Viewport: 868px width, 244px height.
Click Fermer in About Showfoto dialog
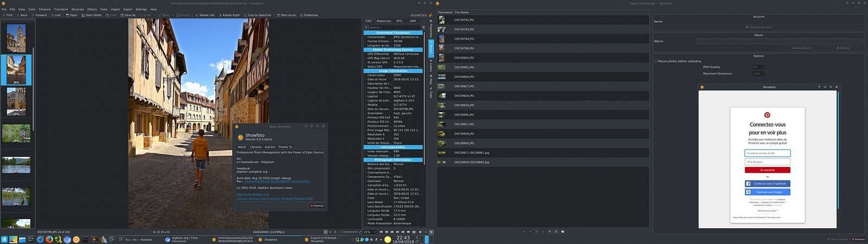point(317,206)
